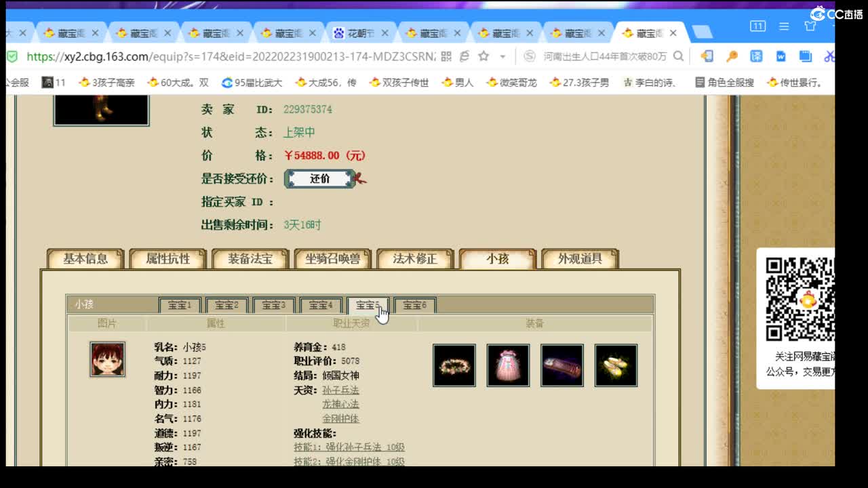Open the bookmark labeled 11
This screenshot has width=868, height=488.
pyautogui.click(x=54, y=83)
